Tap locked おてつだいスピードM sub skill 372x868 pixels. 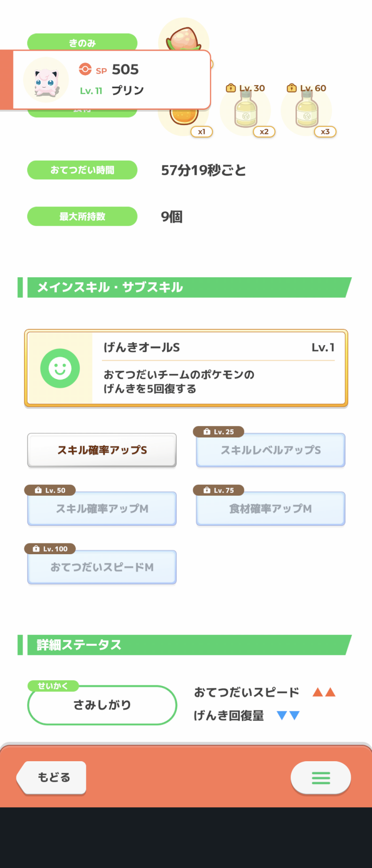point(102,567)
